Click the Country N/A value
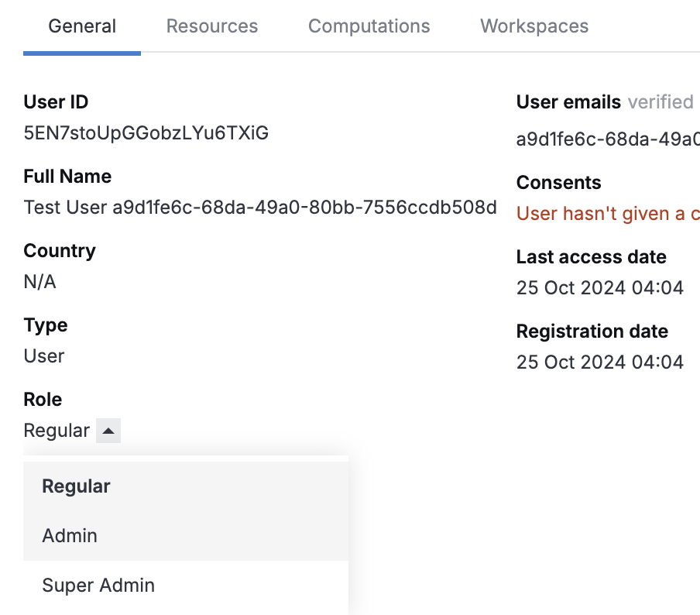The height and width of the screenshot is (615, 700). point(40,282)
